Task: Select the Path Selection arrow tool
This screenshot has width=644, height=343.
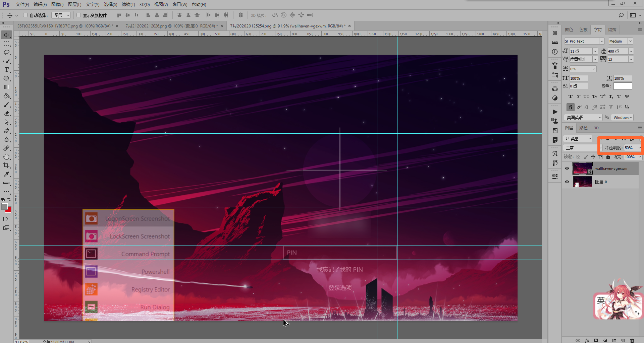Action: pyautogui.click(x=6, y=122)
